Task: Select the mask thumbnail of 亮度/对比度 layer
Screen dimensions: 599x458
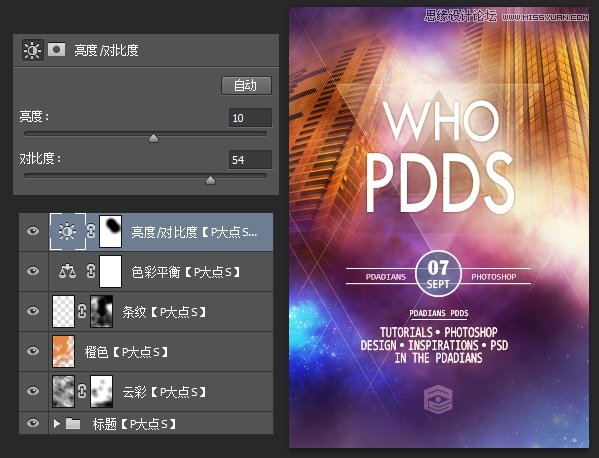Action: (110, 231)
